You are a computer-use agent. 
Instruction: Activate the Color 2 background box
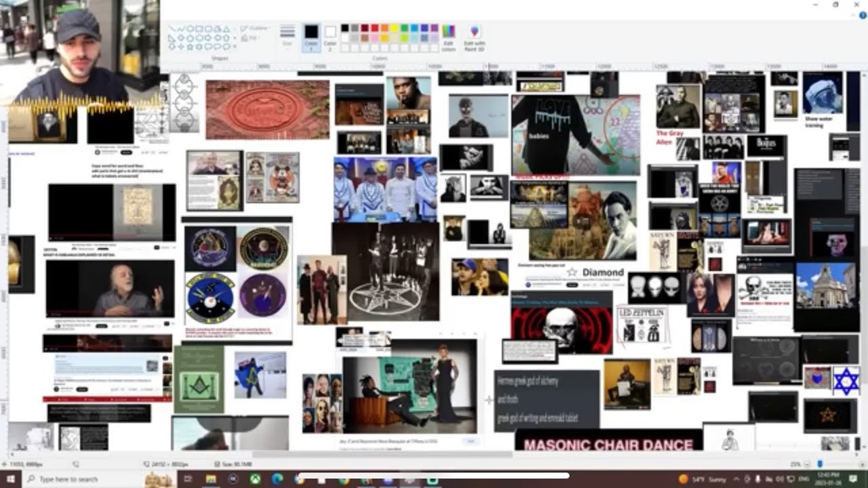(330, 37)
